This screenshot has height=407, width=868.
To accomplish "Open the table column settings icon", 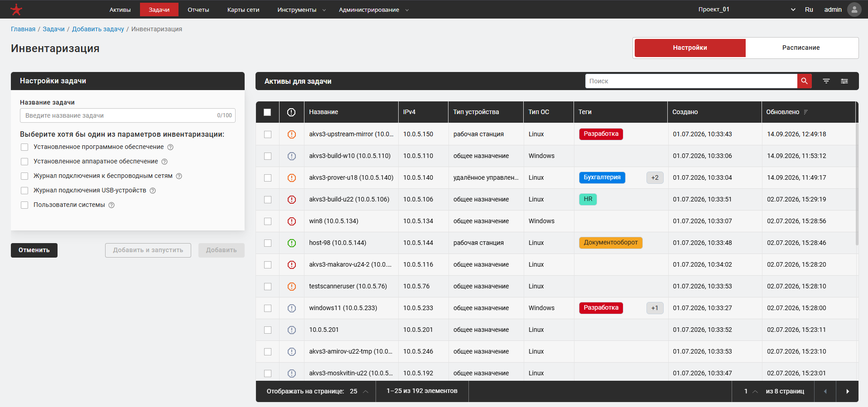I will 844,81.
